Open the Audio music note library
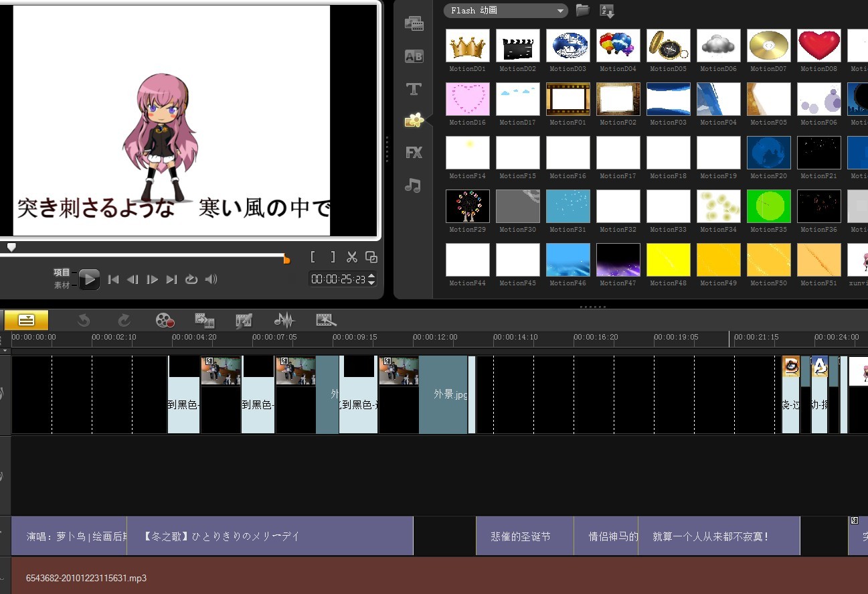Viewport: 868px width, 594px height. [413, 185]
